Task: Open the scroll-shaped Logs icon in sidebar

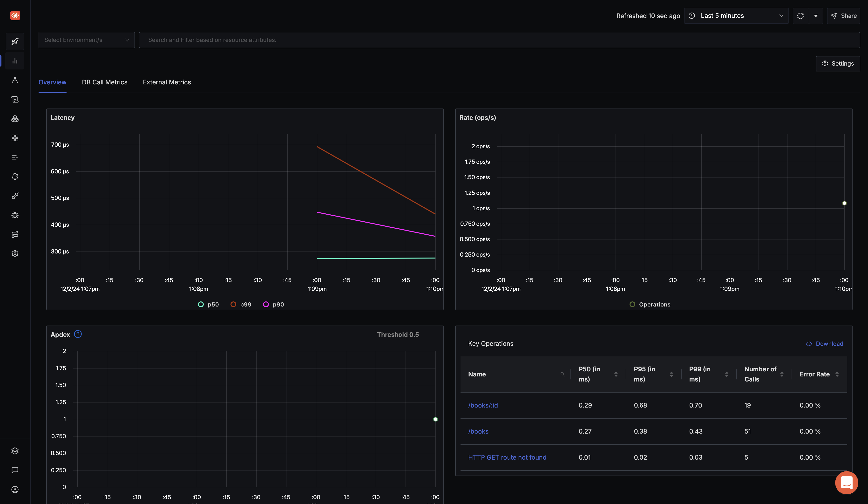Action: (x=15, y=100)
